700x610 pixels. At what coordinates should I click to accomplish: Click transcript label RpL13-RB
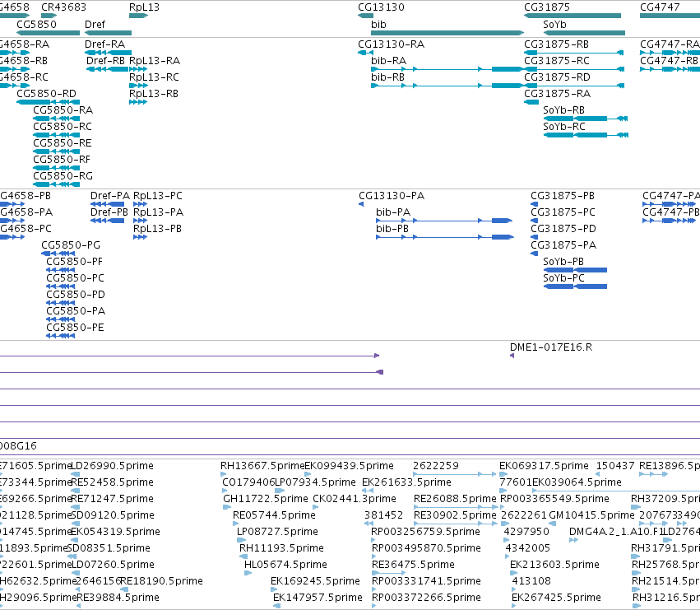click(x=154, y=93)
